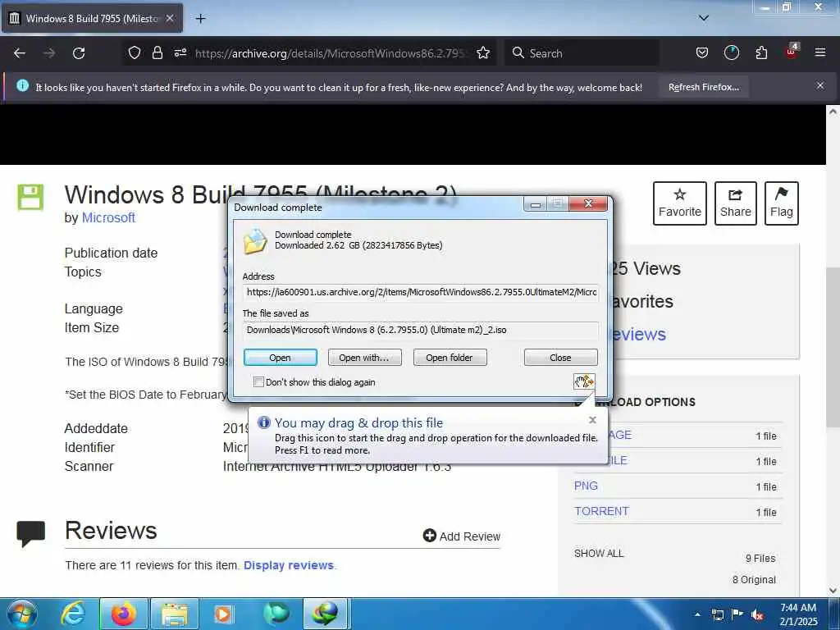Click the muted volume tray icon
This screenshot has width=840, height=630.
[757, 615]
